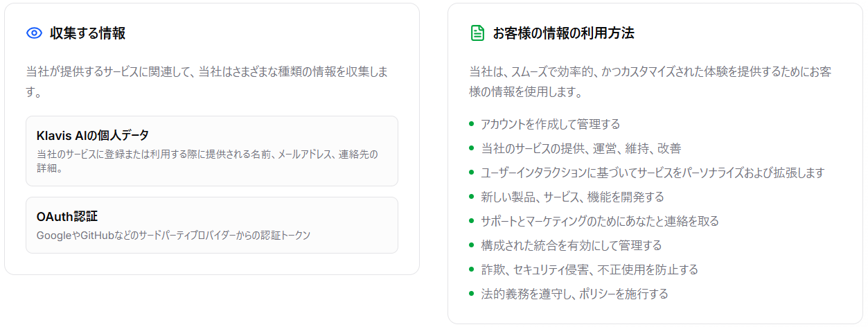Click the 収集する情報 heading
Image resolution: width=868 pixels, height=327 pixels.
[x=87, y=33]
